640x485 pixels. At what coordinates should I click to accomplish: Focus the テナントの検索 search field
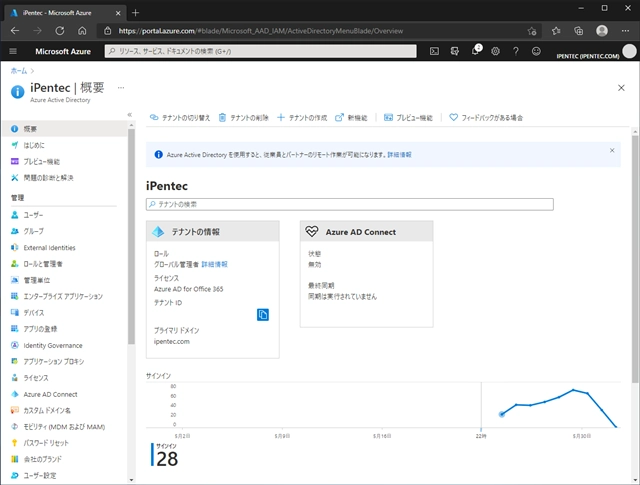click(x=350, y=204)
